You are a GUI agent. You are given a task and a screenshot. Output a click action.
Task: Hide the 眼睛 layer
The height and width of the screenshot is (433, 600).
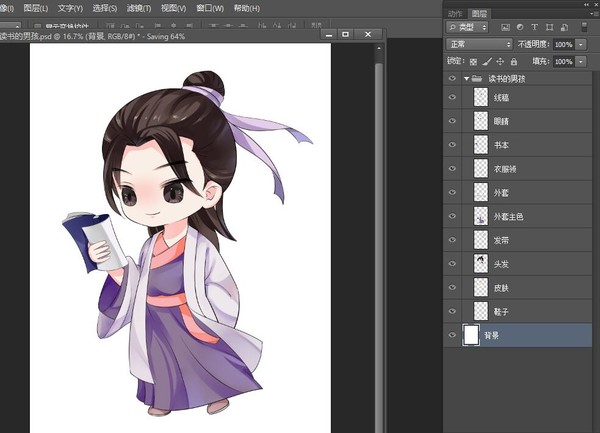pyautogui.click(x=452, y=121)
